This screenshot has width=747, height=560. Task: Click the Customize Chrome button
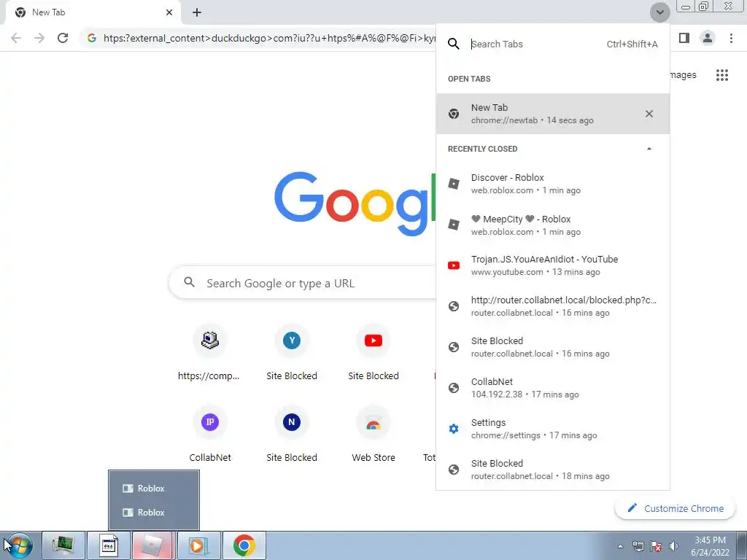[675, 508]
